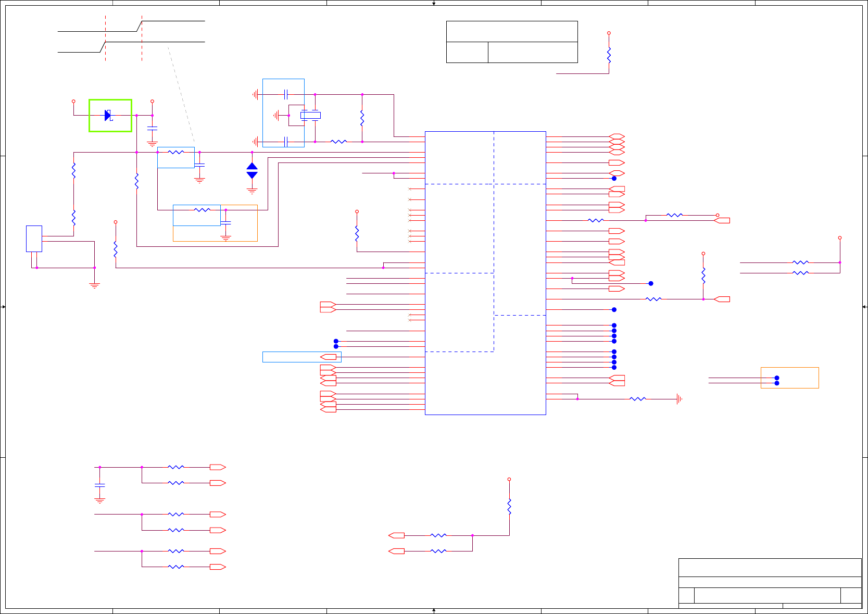The image size is (868, 614).
Task: Click the horizontal resistor leading to the sideways ground symbol
Action: 638,399
